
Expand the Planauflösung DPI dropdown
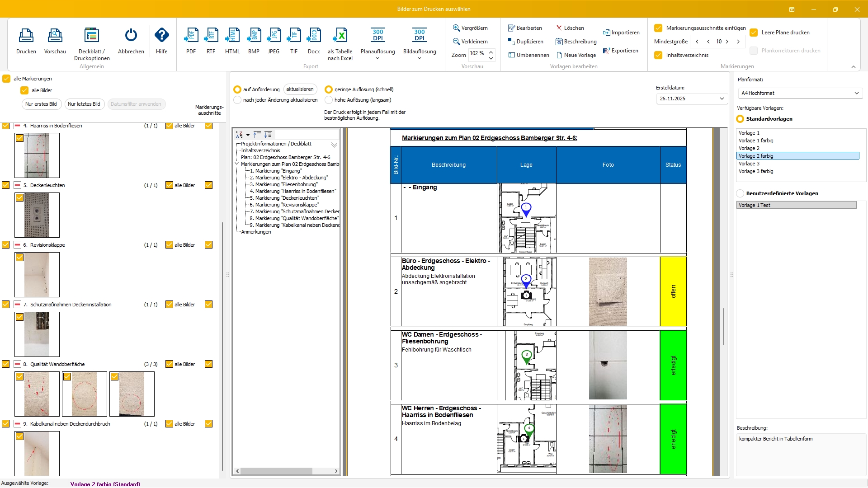coord(377,58)
